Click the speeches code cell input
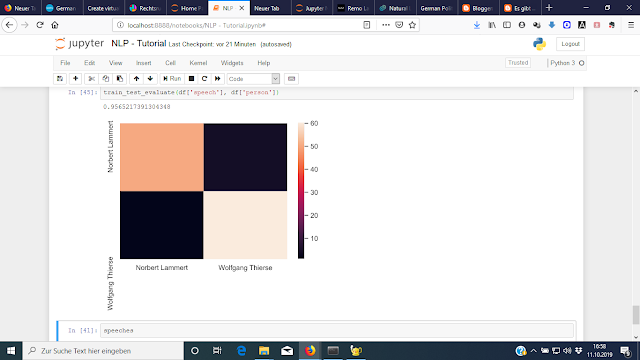 coord(337,331)
